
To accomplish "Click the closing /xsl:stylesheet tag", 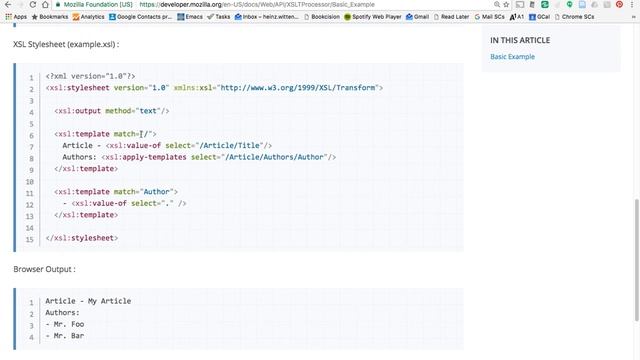I will (x=82, y=238).
